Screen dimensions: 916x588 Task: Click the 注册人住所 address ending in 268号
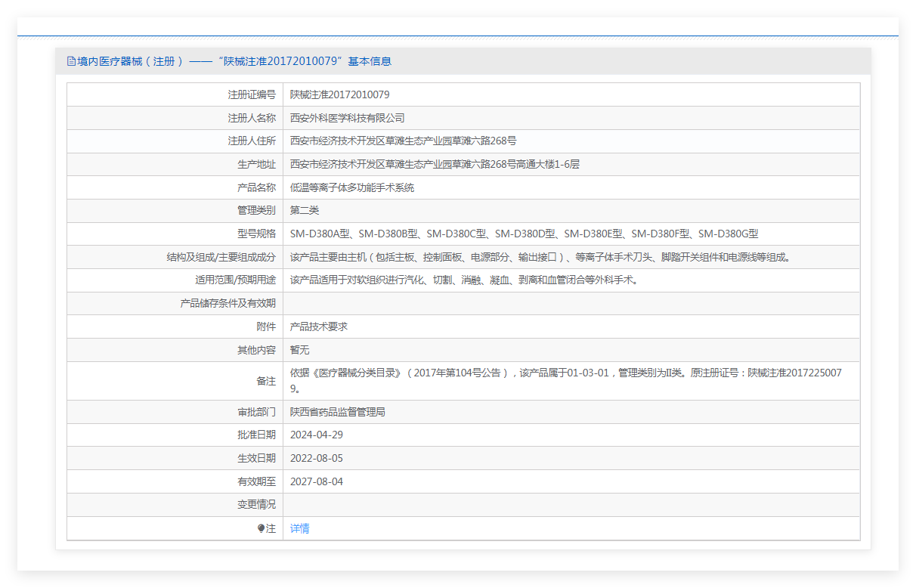403,141
